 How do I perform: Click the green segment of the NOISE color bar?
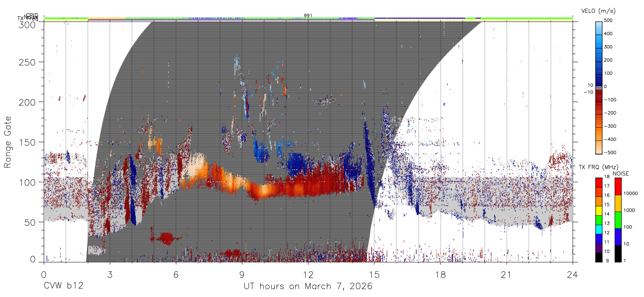pyautogui.click(x=618, y=220)
